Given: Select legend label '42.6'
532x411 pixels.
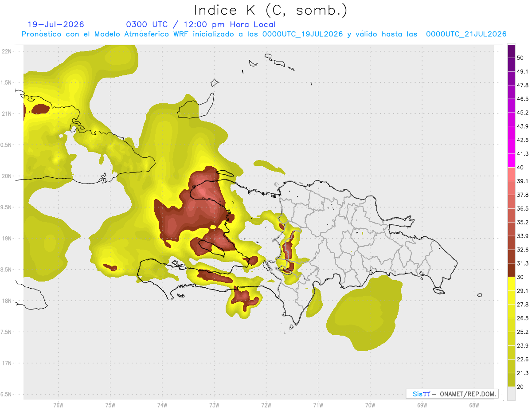Looking at the screenshot, I should [x=523, y=140].
